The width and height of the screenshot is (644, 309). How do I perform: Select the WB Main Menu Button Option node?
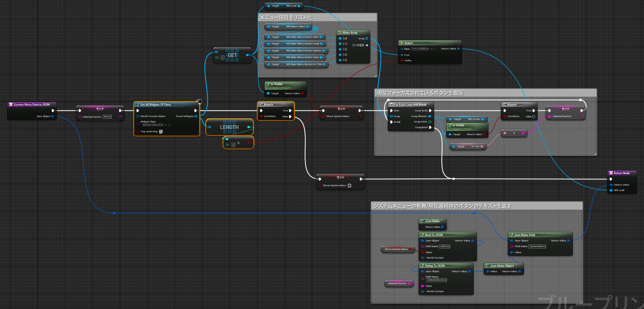point(296,51)
